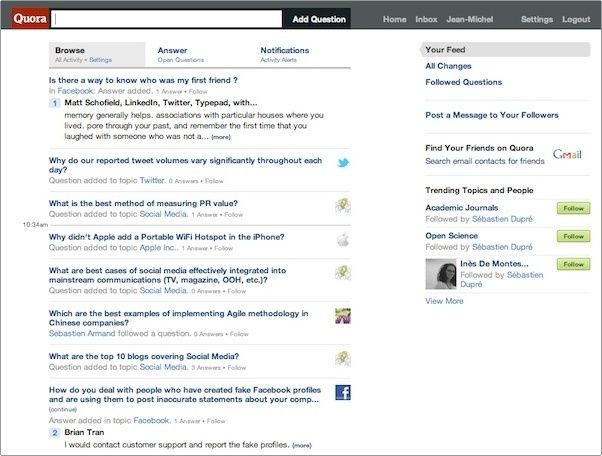602x456 pixels.
Task: Click View More under trending topics
Action: [x=444, y=301]
